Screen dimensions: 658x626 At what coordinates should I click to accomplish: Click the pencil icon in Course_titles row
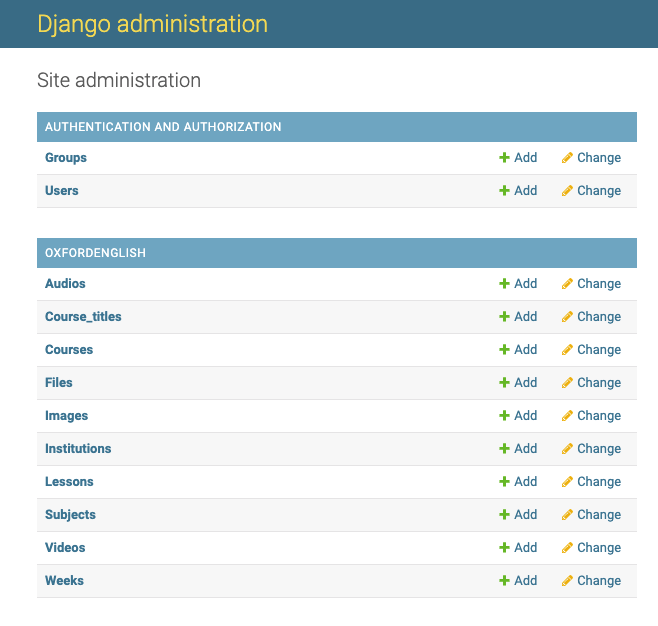click(x=567, y=317)
